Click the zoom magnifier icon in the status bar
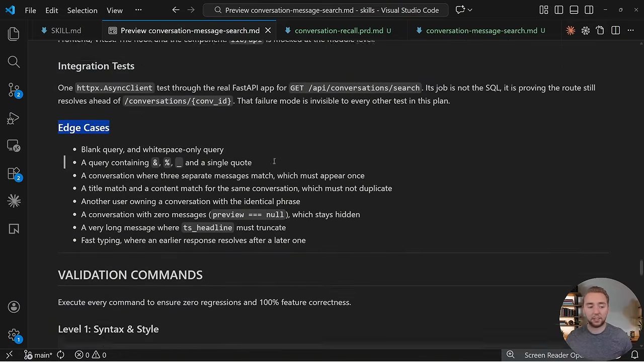This screenshot has height=362, width=644. point(510,355)
